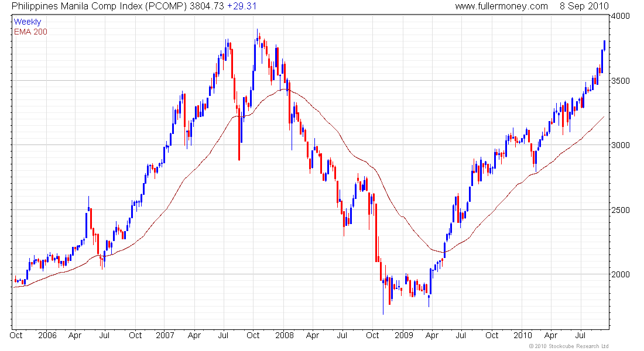Click the 2006 year label on time axis
This screenshot has width=644, height=351.
click(x=47, y=335)
